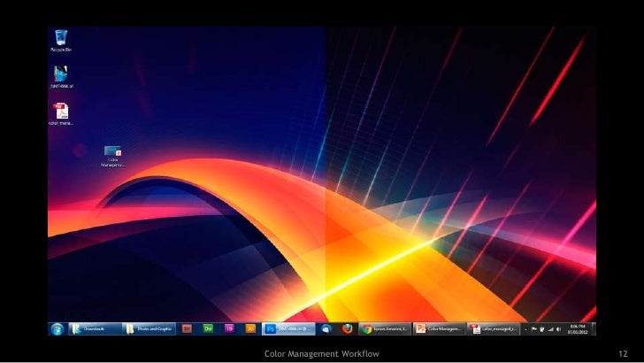
Task: Launch Adobe Bridge from the taskbar
Action: (187, 328)
